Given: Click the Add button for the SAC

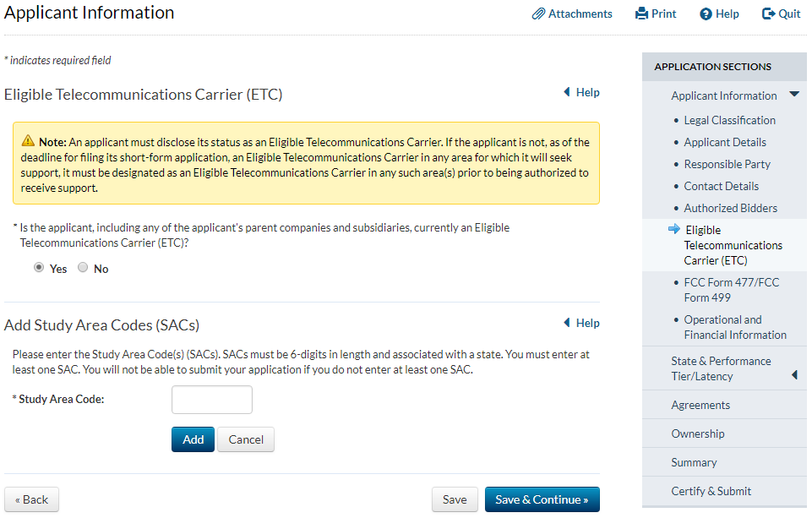Looking at the screenshot, I should [x=193, y=439].
